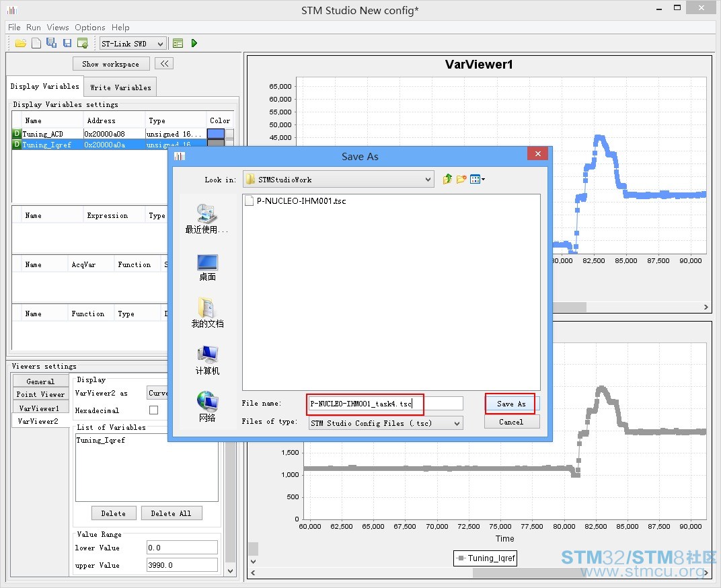This screenshot has width=721, height=588.
Task: Open the File menu
Action: pos(14,27)
